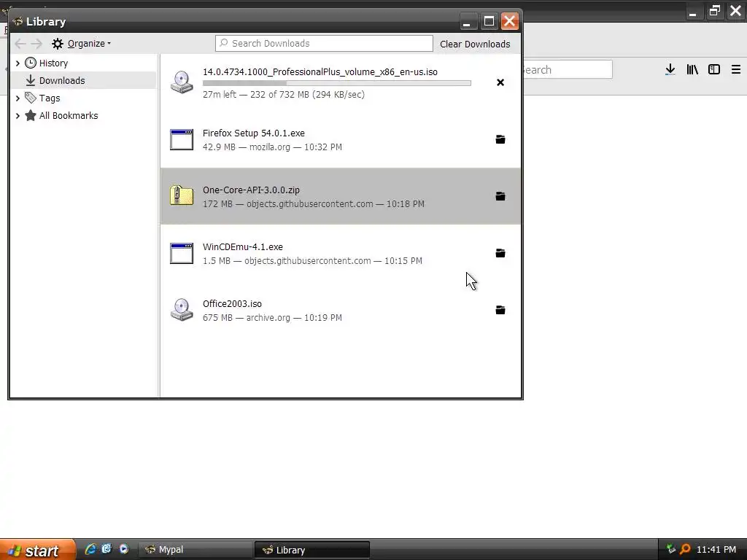Viewport: 747px width, 560px height.
Task: Click the Library taskbar button
Action: 312,550
